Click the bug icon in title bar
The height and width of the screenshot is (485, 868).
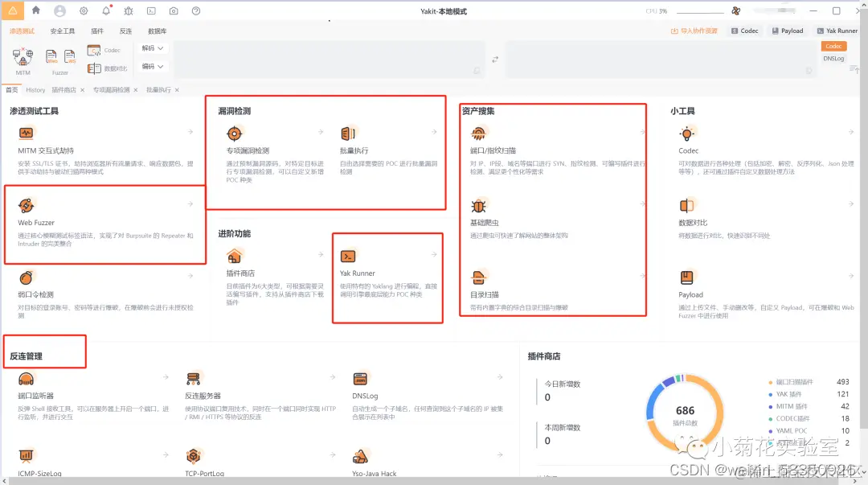129,10
